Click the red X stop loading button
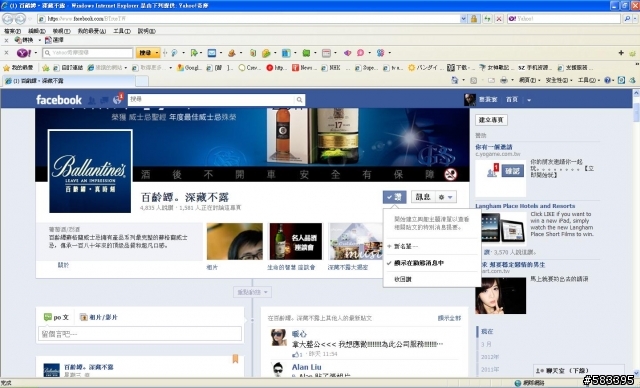Image resolution: width=640 pixels, height=388 pixels. click(498, 19)
